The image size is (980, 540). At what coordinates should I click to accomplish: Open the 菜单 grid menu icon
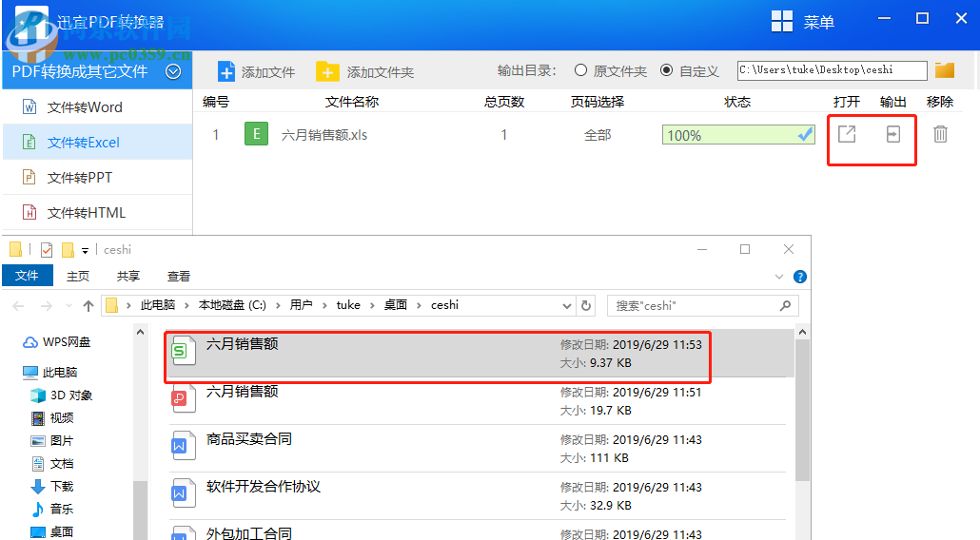[x=781, y=21]
